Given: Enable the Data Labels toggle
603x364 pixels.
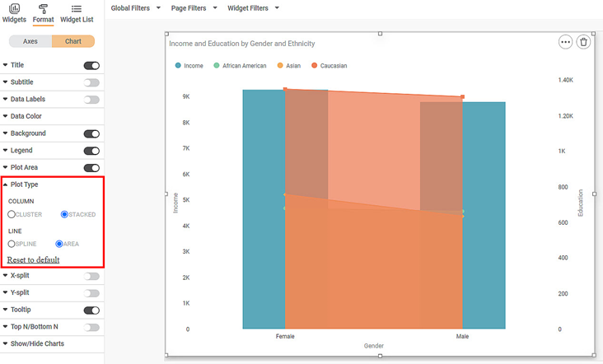Looking at the screenshot, I should (x=91, y=100).
